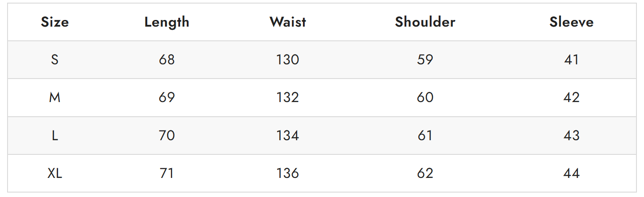Click sleeve value 43 in L row
This screenshot has width=644, height=197.
pos(571,135)
